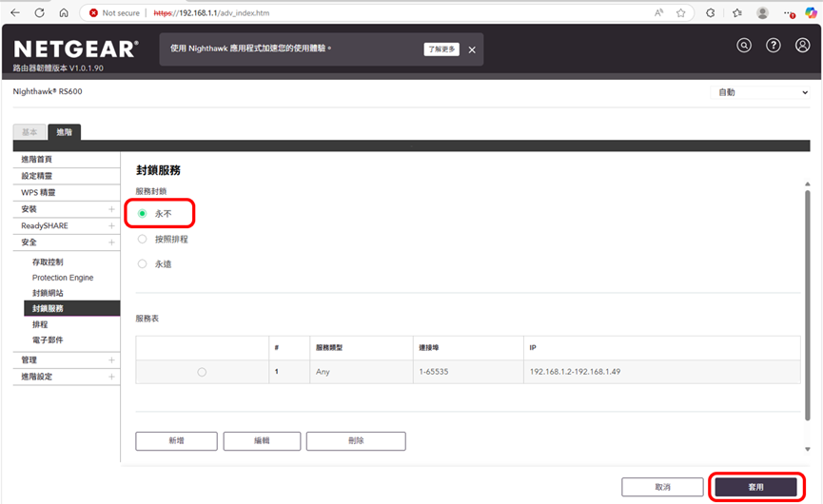Switch to the 進階 tab
This screenshot has width=823, height=504.
point(64,132)
